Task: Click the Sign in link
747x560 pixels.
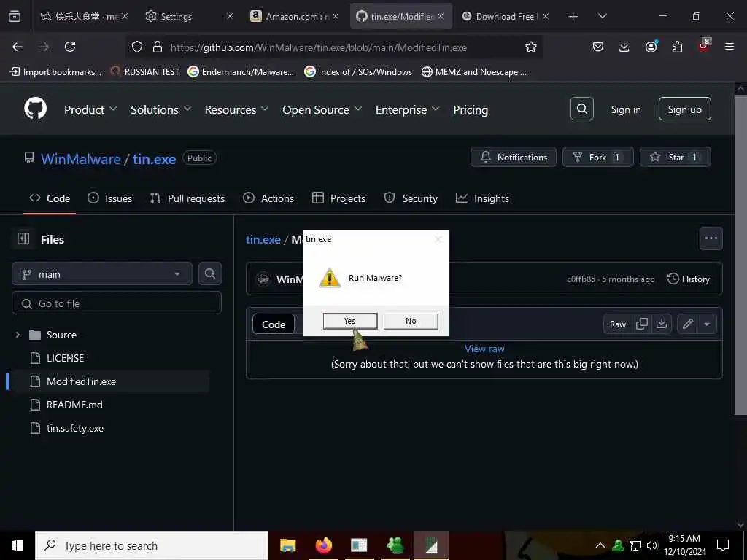Action: (625, 109)
